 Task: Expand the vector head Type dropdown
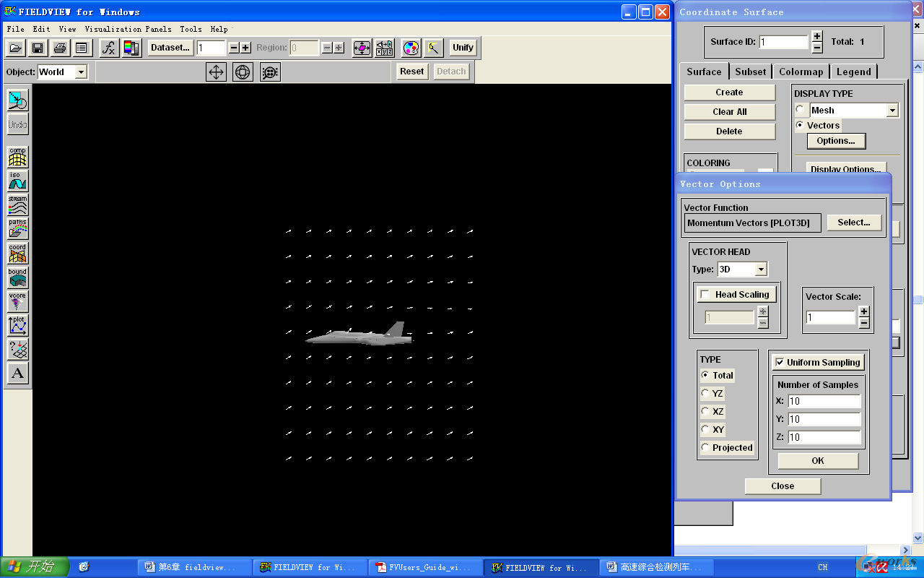coord(760,269)
